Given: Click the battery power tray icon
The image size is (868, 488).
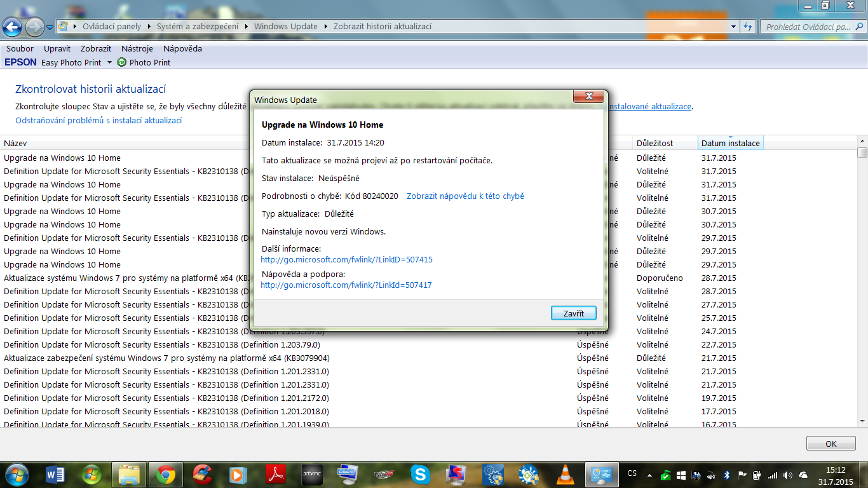Looking at the screenshot, I should pyautogui.click(x=757, y=475).
